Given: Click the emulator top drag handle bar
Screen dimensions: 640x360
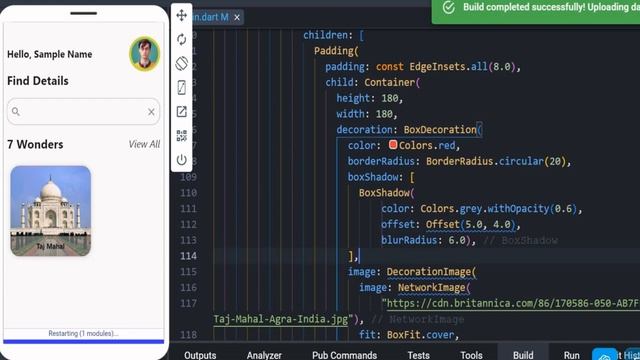Looking at the screenshot, I should click(x=83, y=13).
